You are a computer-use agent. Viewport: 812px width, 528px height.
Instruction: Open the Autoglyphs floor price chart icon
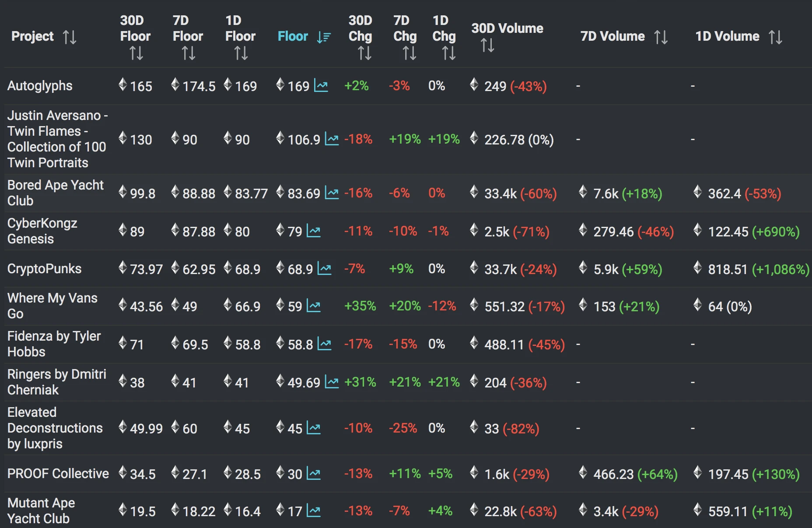[x=321, y=86]
